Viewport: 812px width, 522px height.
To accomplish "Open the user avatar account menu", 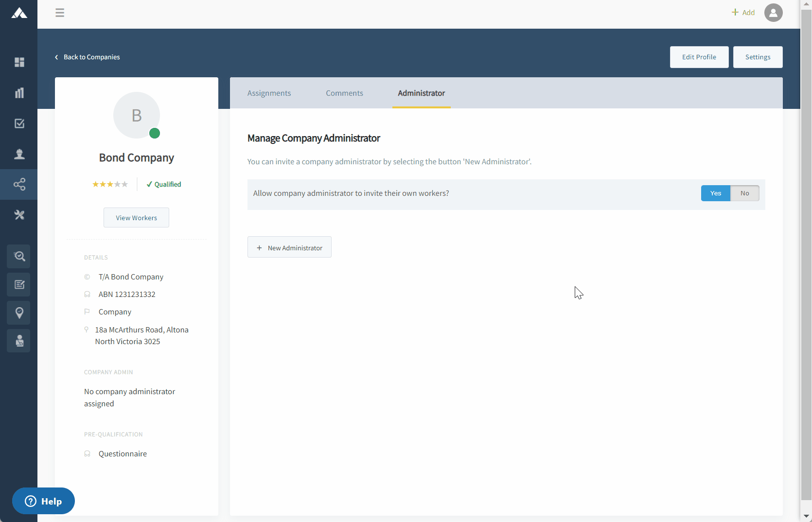I will click(773, 13).
